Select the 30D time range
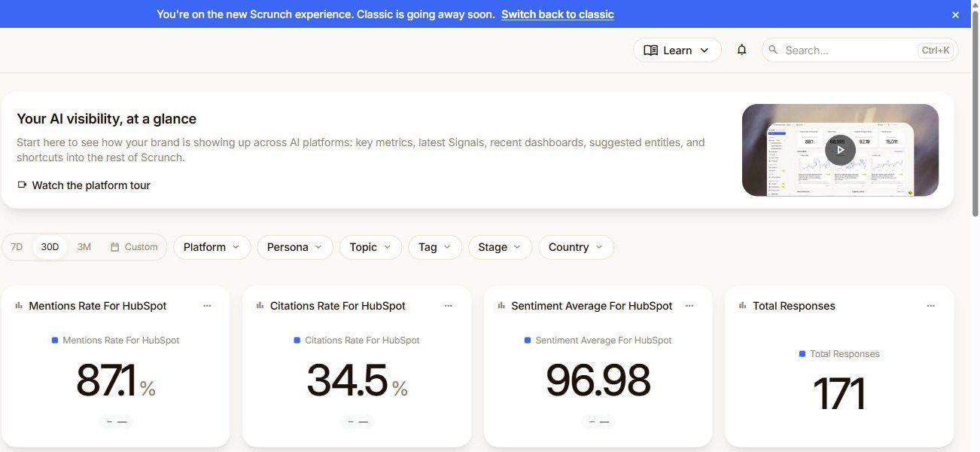 coord(50,247)
